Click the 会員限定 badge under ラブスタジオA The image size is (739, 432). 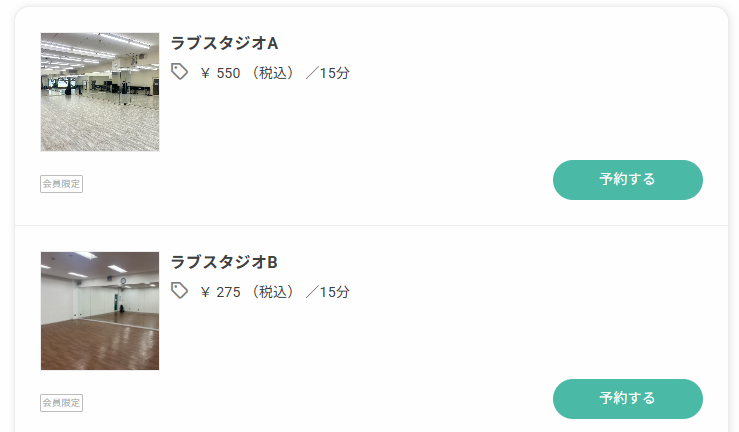coord(61,184)
